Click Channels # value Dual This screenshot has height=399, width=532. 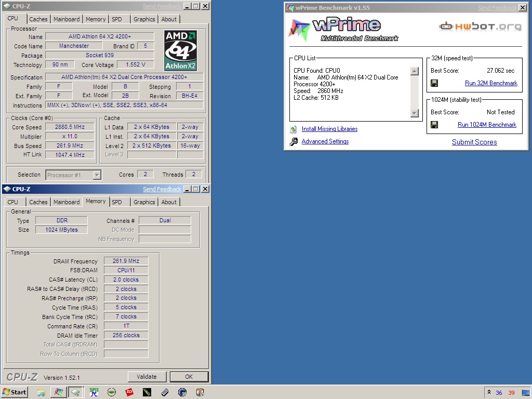tap(165, 220)
